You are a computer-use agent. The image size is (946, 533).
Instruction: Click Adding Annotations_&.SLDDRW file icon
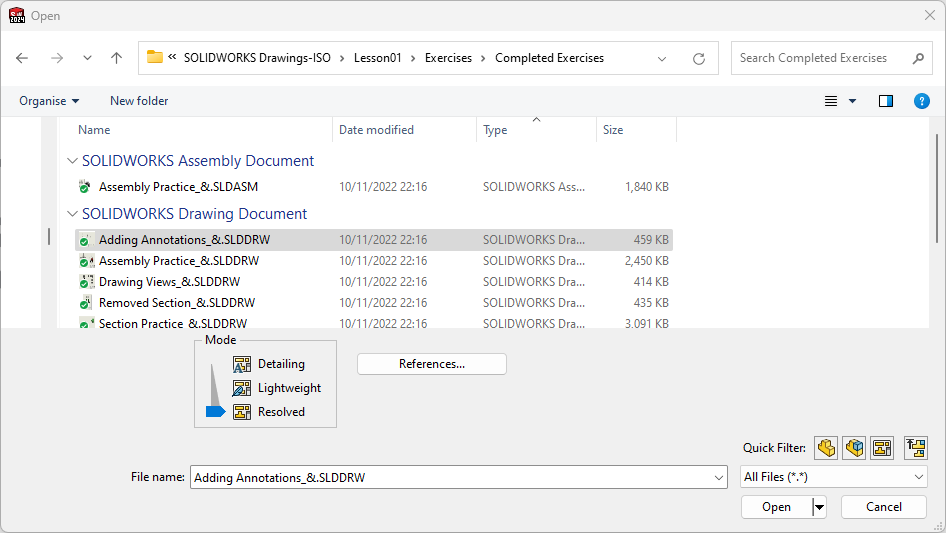pyautogui.click(x=86, y=240)
